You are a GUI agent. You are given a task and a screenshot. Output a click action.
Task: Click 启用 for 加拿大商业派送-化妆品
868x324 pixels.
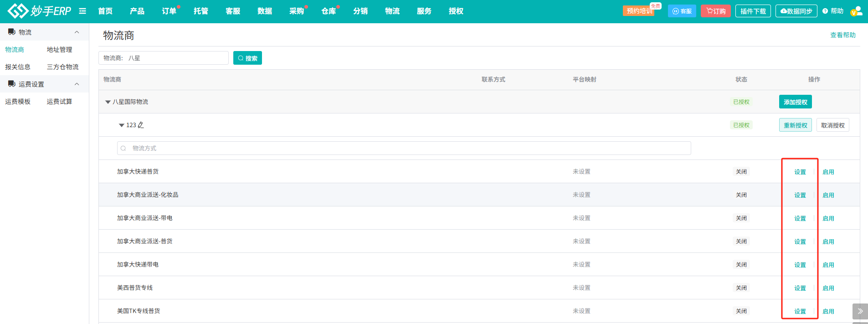pos(828,195)
